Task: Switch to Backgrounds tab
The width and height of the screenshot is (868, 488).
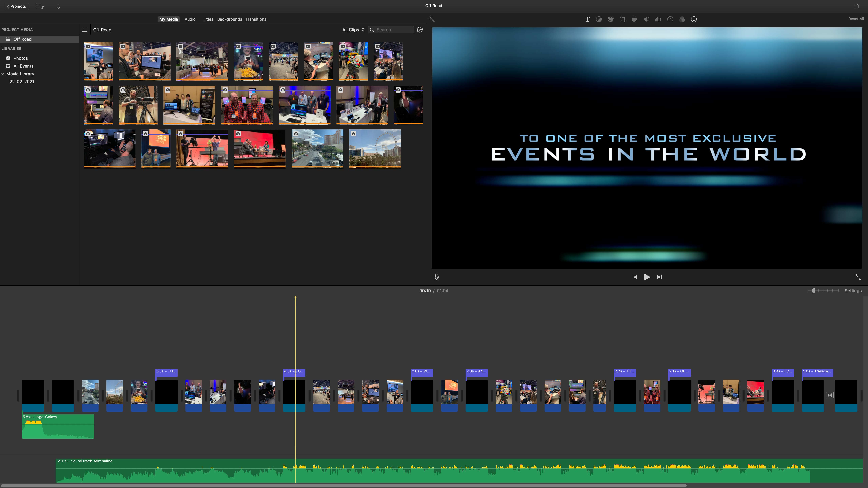Action: pos(230,19)
